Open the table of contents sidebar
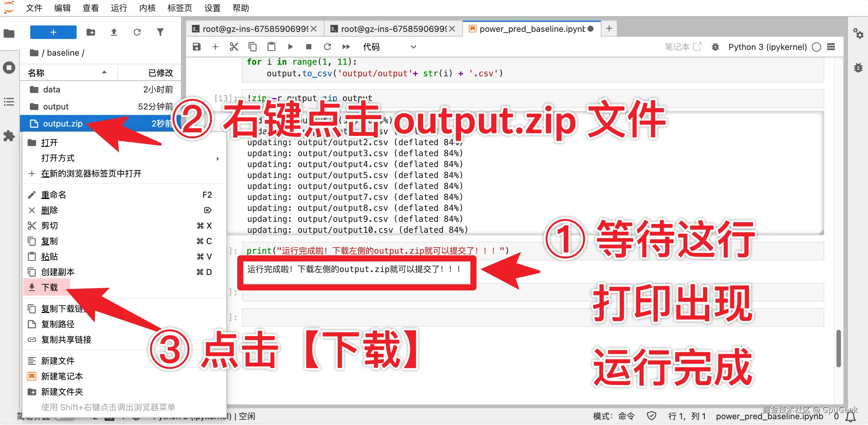Screen dimensions: 868x425 9,101
